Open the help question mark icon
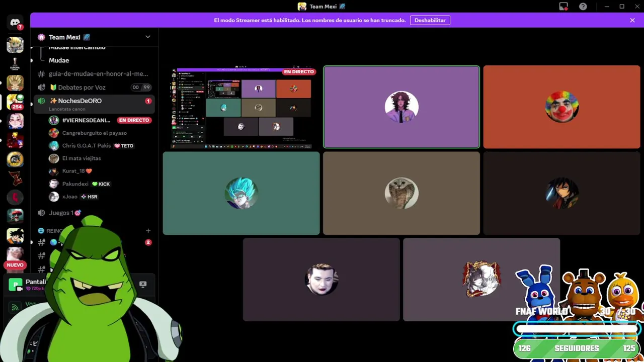644x362 pixels. (x=583, y=7)
